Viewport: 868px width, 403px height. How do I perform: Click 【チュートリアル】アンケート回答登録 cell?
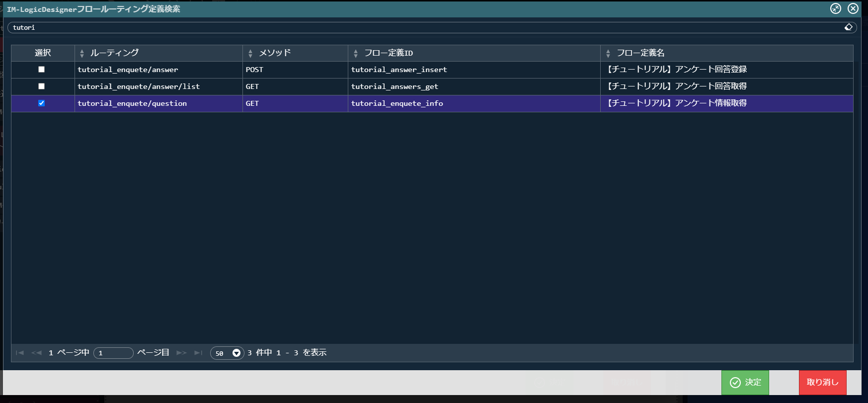click(727, 70)
